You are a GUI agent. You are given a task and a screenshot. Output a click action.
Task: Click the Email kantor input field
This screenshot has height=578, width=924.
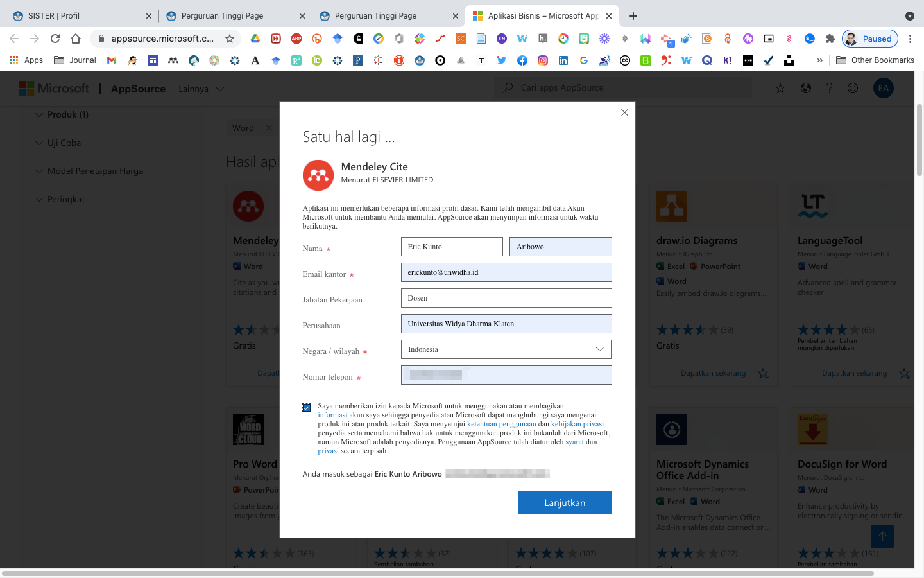tap(506, 272)
